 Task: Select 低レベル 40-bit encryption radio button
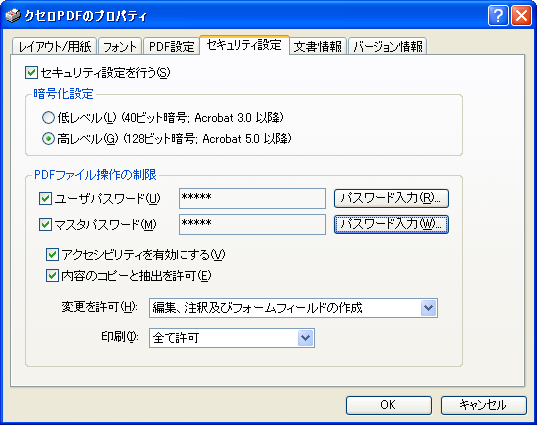tap(48, 118)
